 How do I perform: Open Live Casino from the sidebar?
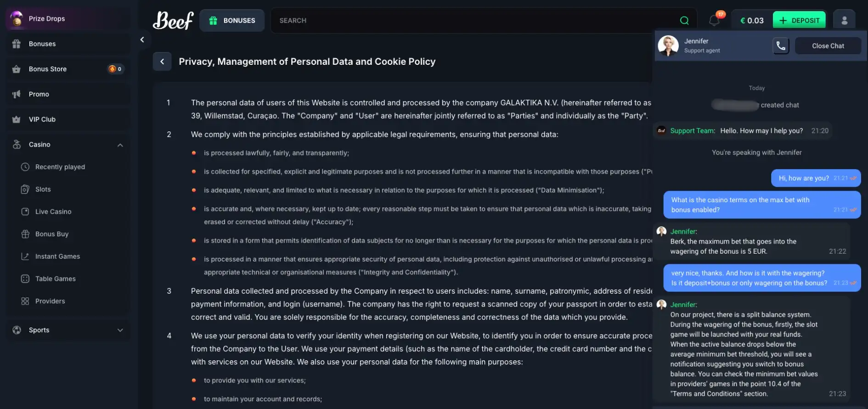tap(53, 212)
